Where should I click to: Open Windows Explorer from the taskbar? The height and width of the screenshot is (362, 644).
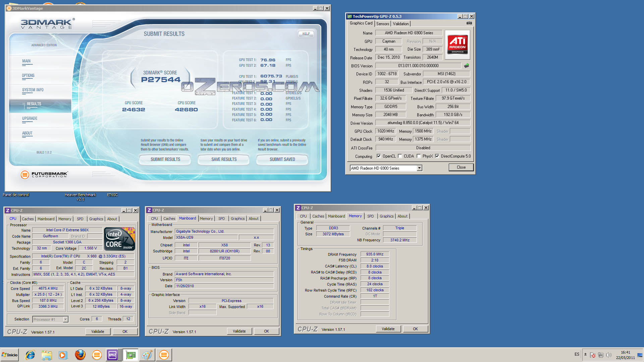47,355
